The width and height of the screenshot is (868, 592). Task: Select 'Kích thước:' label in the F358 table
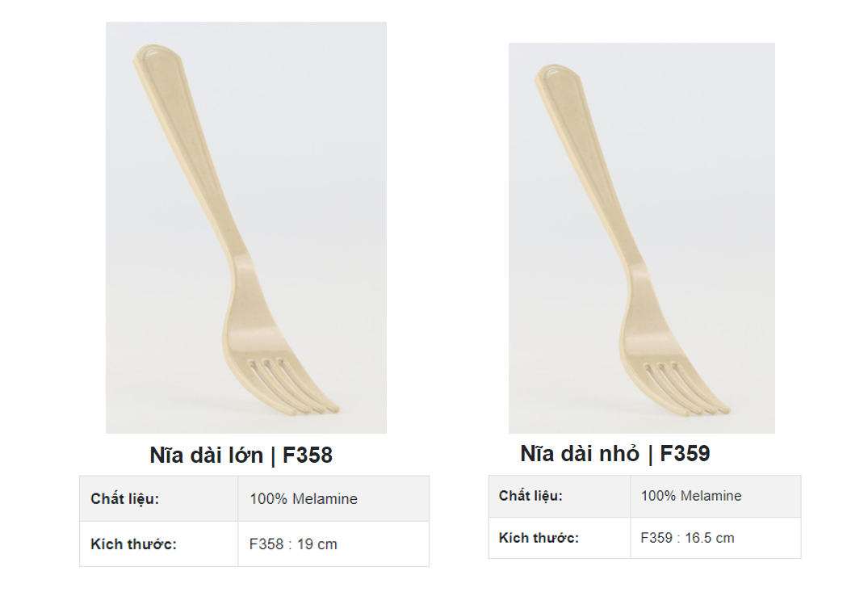click(x=133, y=544)
